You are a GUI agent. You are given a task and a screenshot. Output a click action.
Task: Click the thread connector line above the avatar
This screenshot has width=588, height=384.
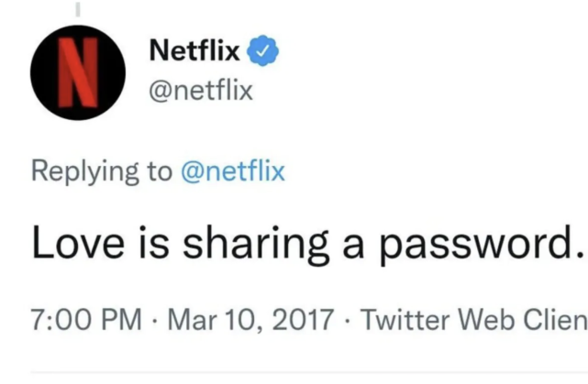79,9
